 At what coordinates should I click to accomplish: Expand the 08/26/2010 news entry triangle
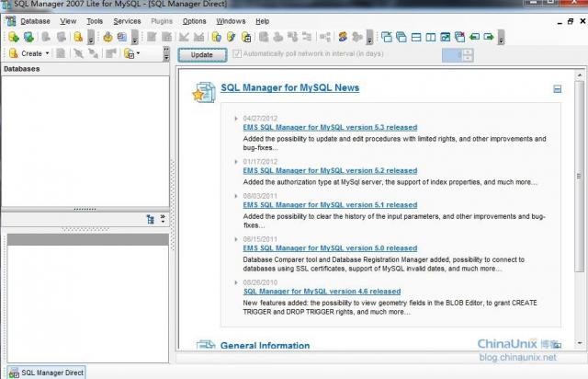tap(238, 281)
